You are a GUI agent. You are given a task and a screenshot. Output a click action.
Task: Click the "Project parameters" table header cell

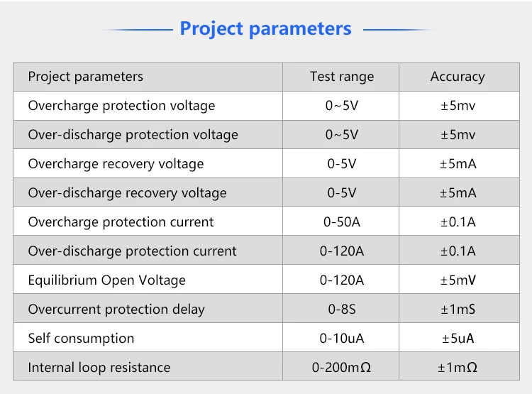coord(85,77)
